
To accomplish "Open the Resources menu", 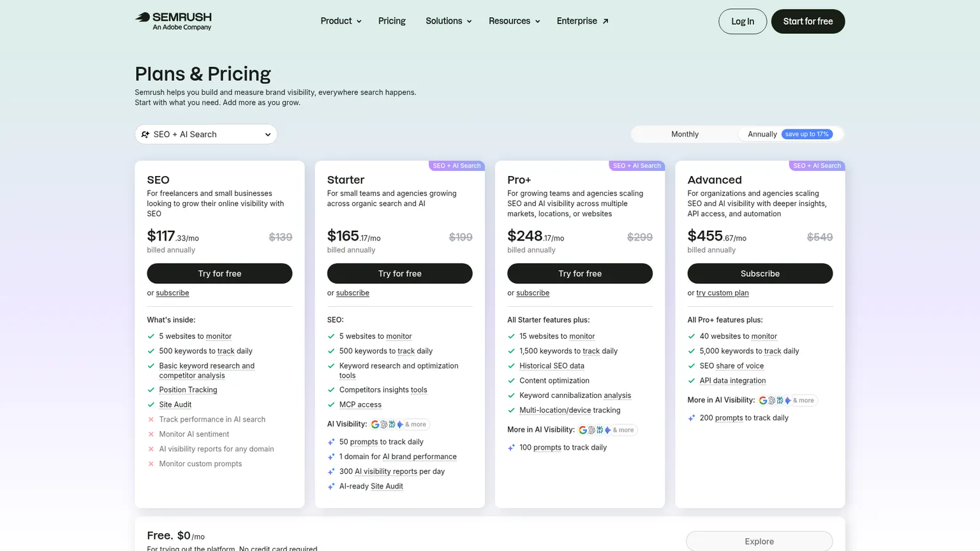I will click(514, 21).
